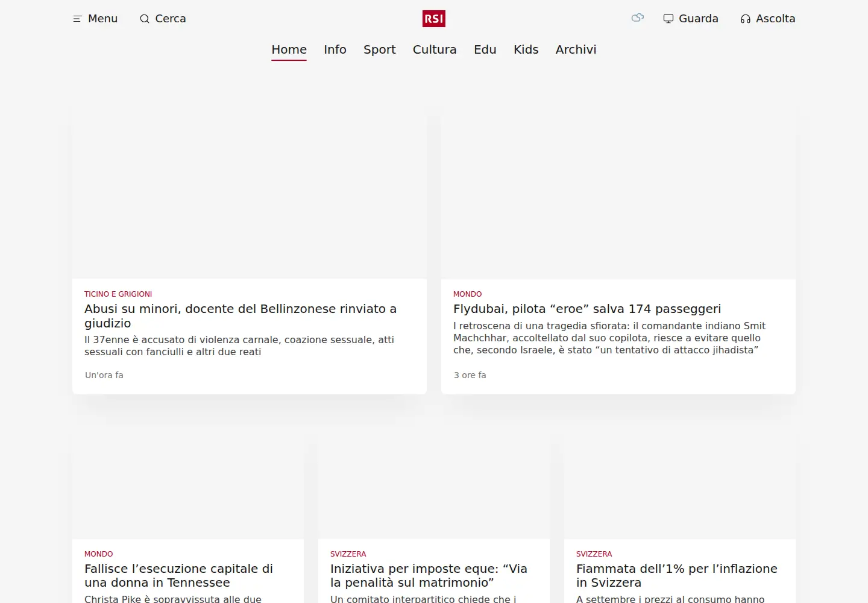
Task: Open 'Fiammata dell'1% per l'inflazione' article
Action: click(x=677, y=575)
